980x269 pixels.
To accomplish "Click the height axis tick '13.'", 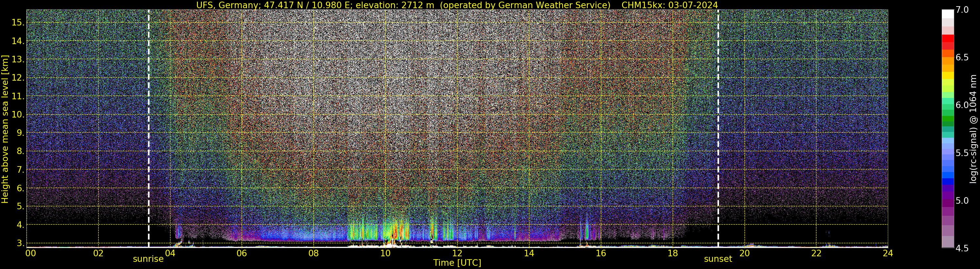I will coord(18,59).
